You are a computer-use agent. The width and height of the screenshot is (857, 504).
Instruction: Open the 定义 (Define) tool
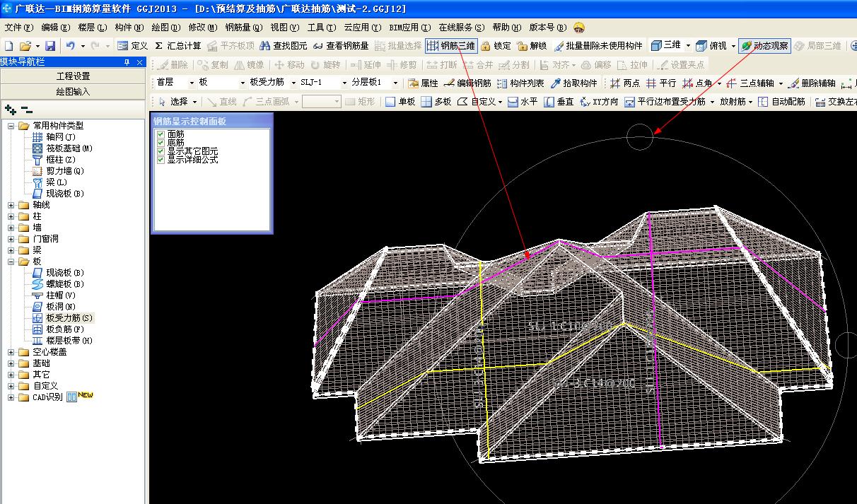pyautogui.click(x=133, y=45)
